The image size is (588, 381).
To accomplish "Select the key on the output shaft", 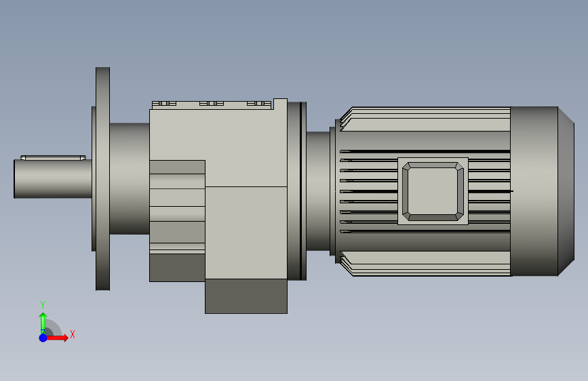I will click(x=53, y=157).
